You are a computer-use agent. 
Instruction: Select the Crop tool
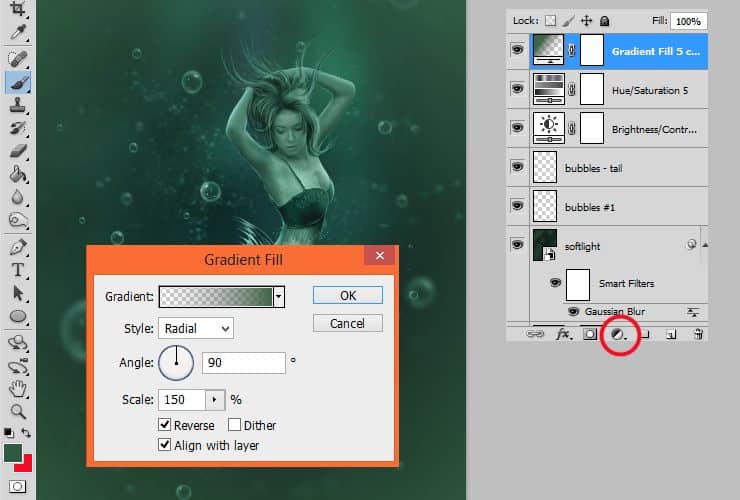pyautogui.click(x=17, y=9)
